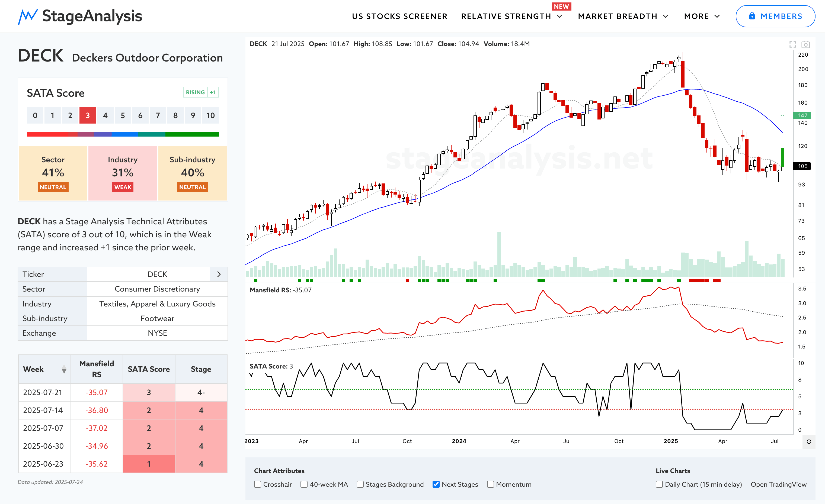This screenshot has width=825, height=504.
Task: Enable the 40-week MA checkbox
Action: pyautogui.click(x=304, y=484)
